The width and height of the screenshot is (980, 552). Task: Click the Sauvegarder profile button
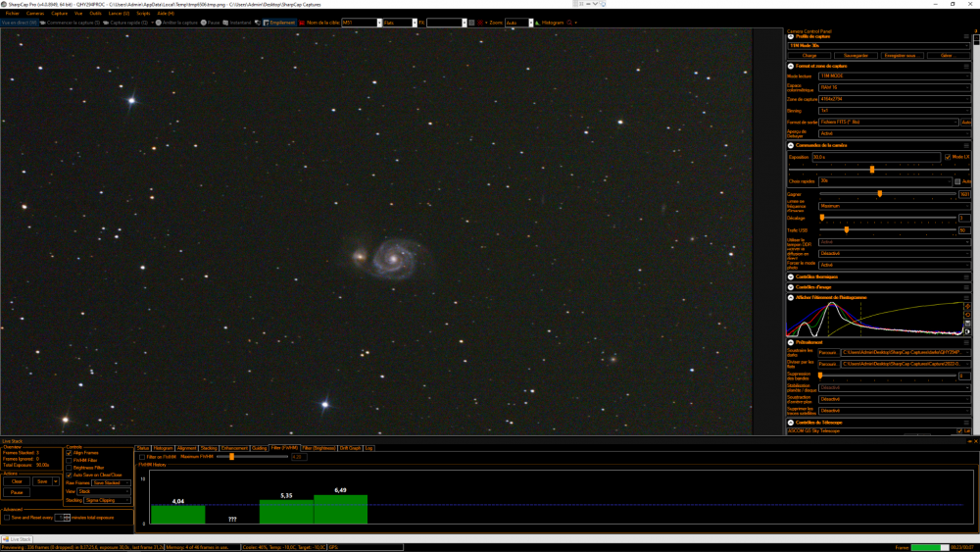pyautogui.click(x=856, y=56)
